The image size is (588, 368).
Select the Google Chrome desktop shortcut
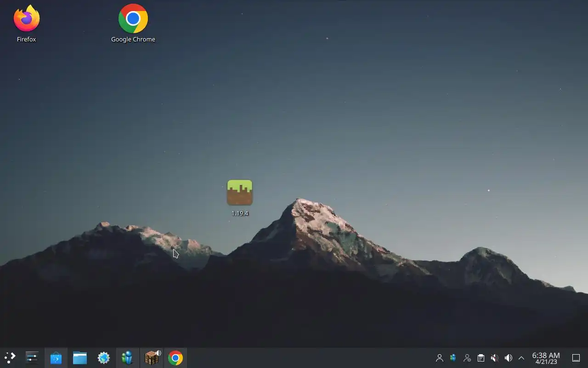133,24
